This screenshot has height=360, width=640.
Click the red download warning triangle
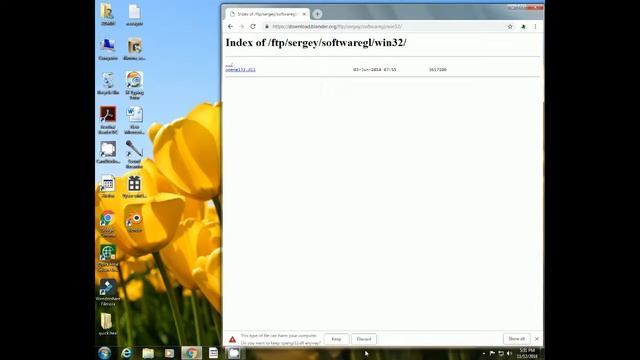pyautogui.click(x=232, y=339)
